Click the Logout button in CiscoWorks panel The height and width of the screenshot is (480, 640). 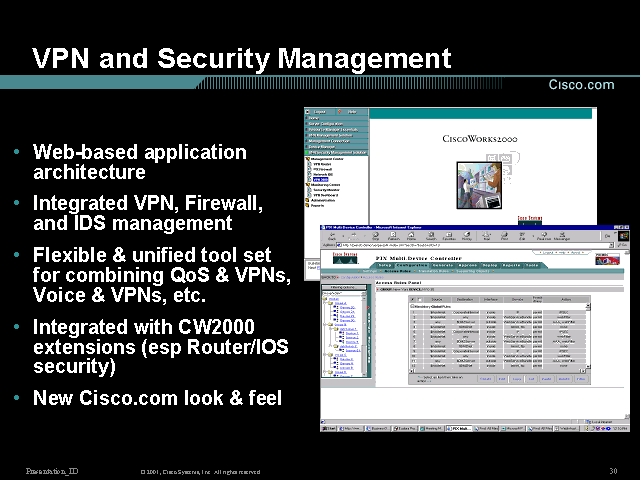pyautogui.click(x=321, y=111)
